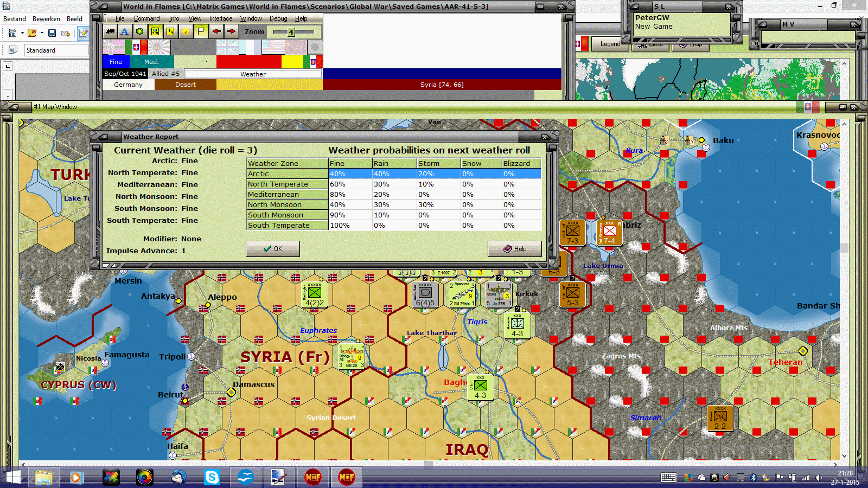Click Help in the Weather Report dialog
Screen dimensions: 868x488
[514, 249]
